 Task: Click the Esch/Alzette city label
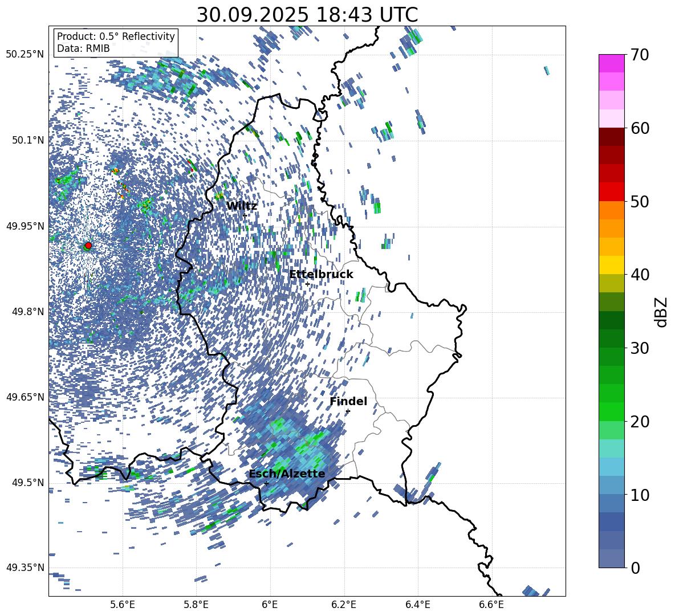point(287,474)
